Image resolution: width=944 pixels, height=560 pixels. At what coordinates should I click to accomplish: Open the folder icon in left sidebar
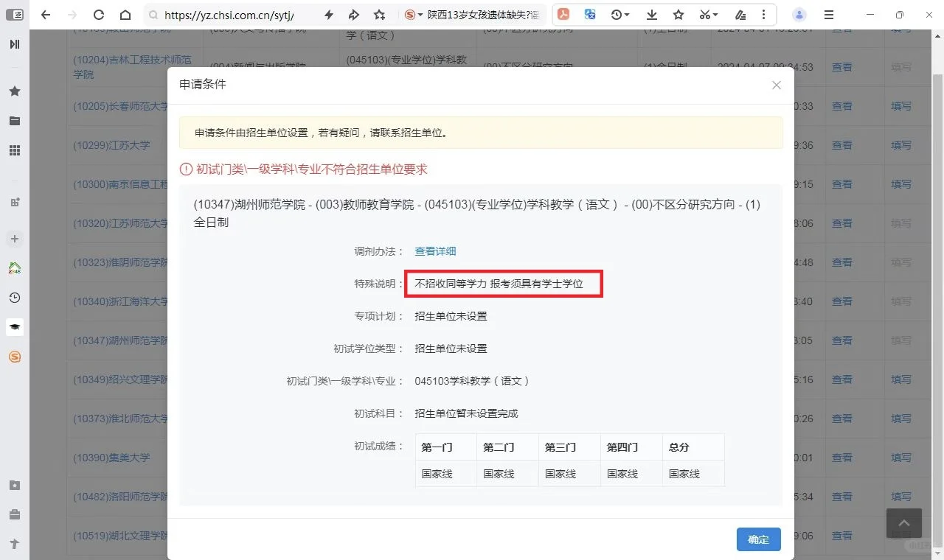(14, 121)
